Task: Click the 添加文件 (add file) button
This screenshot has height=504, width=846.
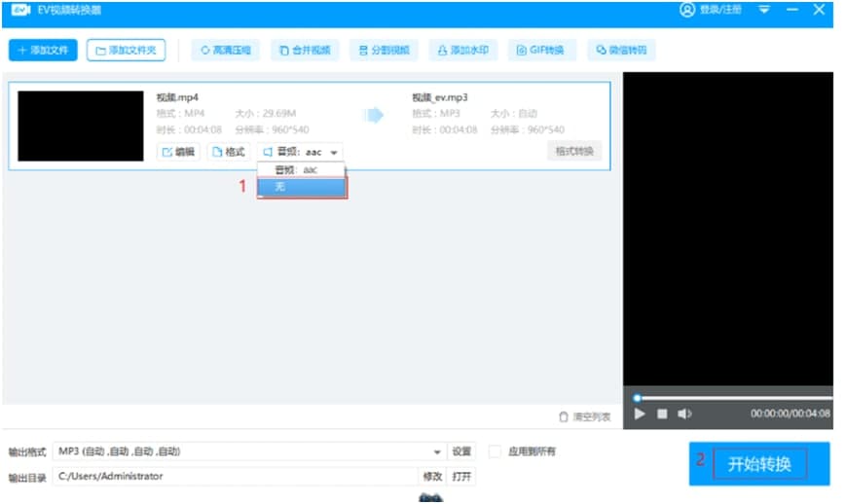Action: point(43,51)
